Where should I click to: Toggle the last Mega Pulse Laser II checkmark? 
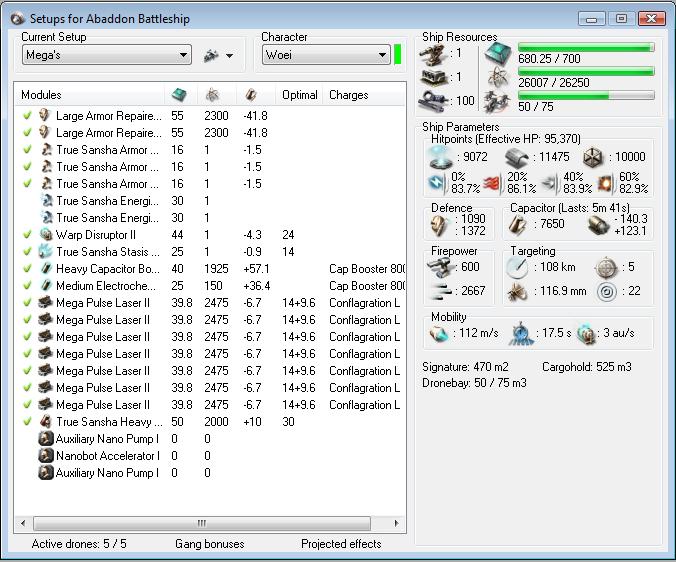27,404
